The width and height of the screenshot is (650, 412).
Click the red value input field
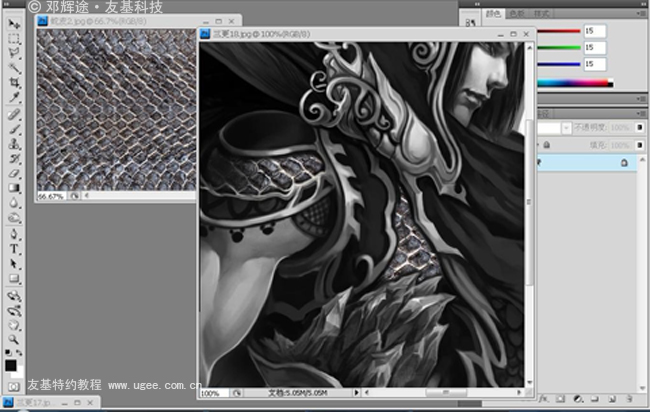click(x=595, y=31)
